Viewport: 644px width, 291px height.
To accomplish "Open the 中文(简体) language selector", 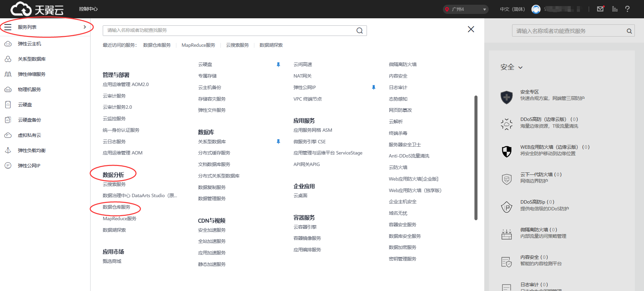I will tap(512, 9).
